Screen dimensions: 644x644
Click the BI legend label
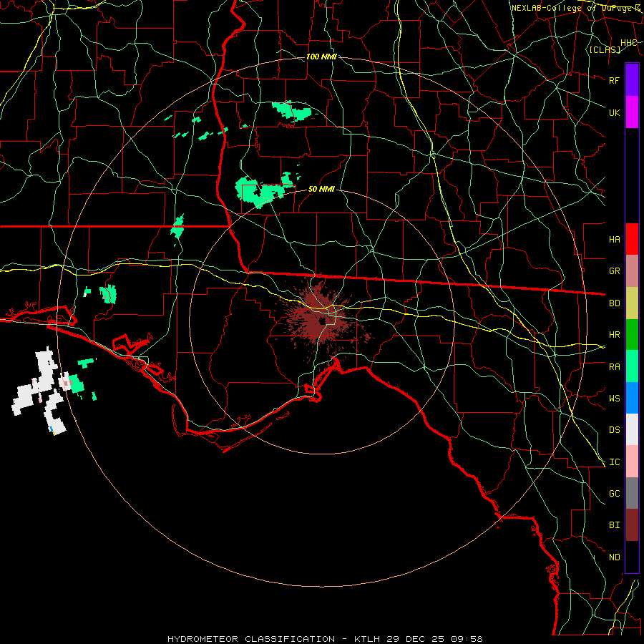coord(615,525)
